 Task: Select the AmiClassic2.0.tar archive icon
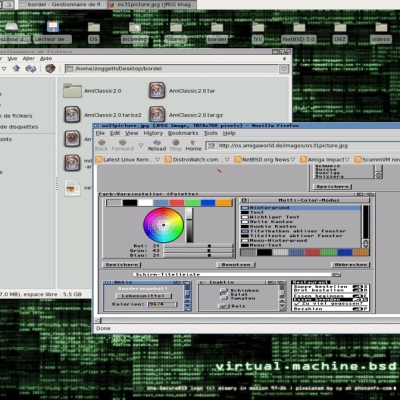click(157, 90)
